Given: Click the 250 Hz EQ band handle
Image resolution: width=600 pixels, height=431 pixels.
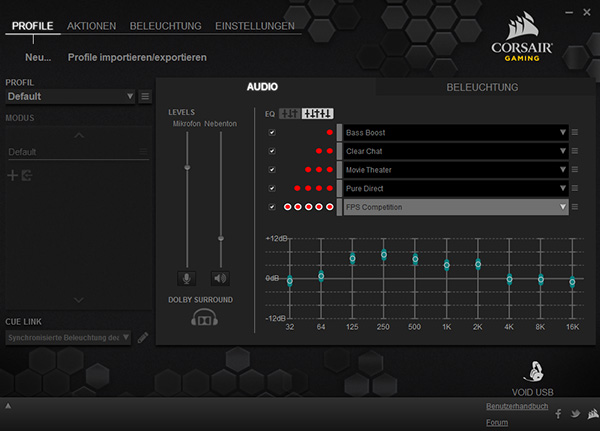Looking at the screenshot, I should (384, 255).
